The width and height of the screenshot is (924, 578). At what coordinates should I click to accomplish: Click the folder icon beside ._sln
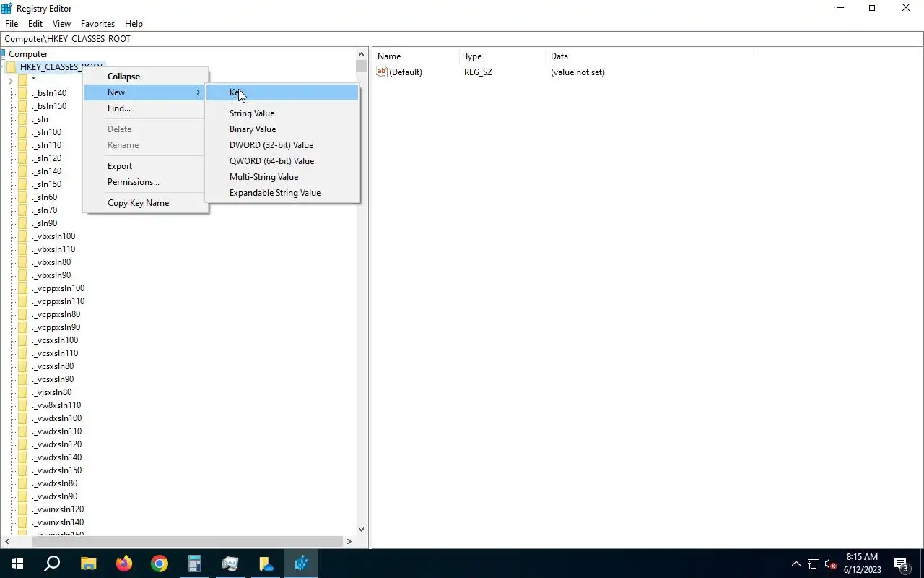point(23,118)
